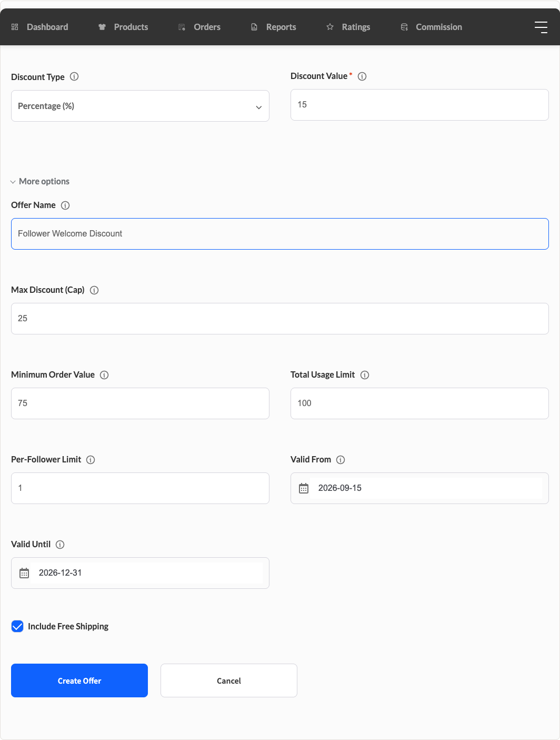Click the Discount Value input field
This screenshot has height=740, width=560.
pos(419,105)
